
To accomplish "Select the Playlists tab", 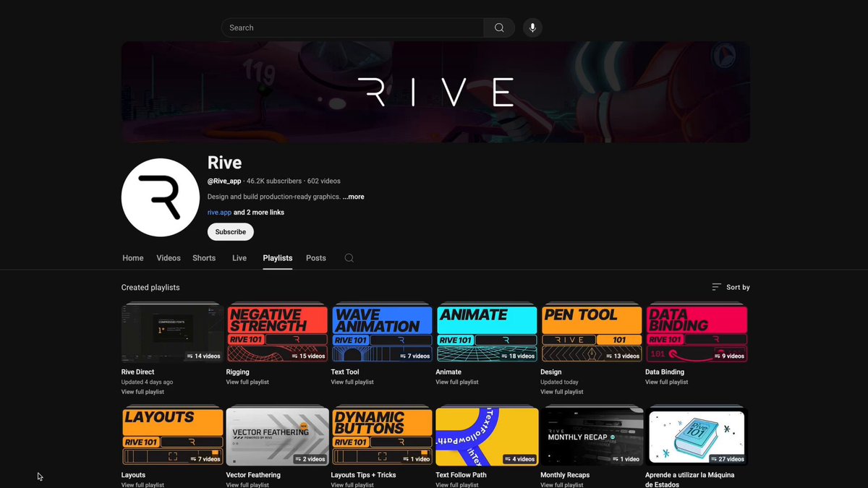I will [x=278, y=258].
